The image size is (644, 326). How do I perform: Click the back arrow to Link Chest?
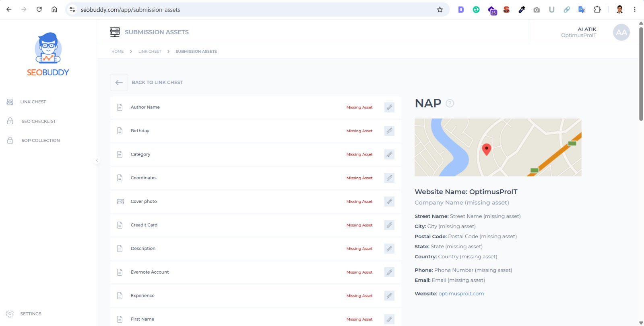[x=119, y=83]
